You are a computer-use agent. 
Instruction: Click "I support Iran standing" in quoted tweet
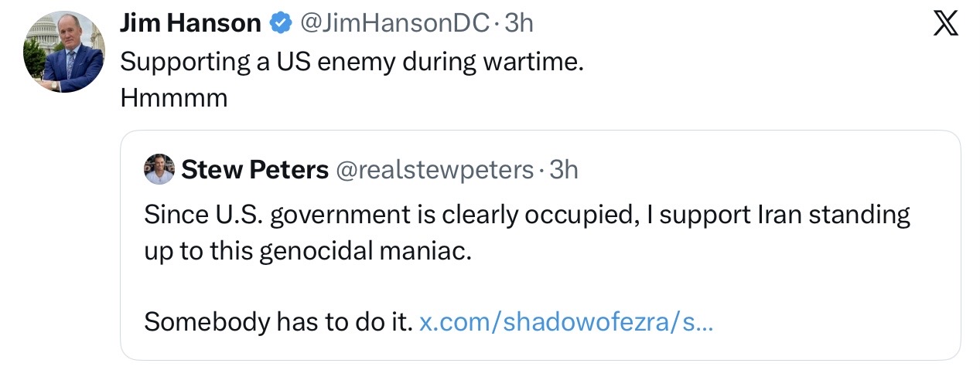pyautogui.click(x=777, y=214)
